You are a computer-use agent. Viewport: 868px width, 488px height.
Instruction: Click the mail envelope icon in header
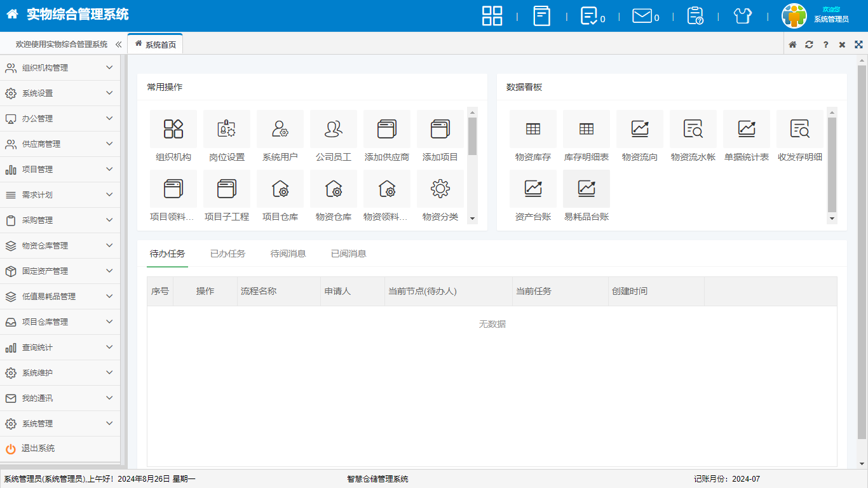point(642,16)
